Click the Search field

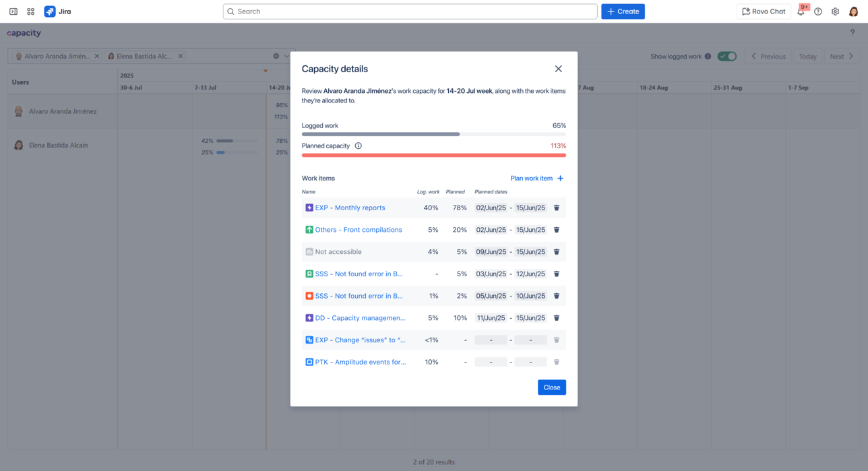pos(410,11)
